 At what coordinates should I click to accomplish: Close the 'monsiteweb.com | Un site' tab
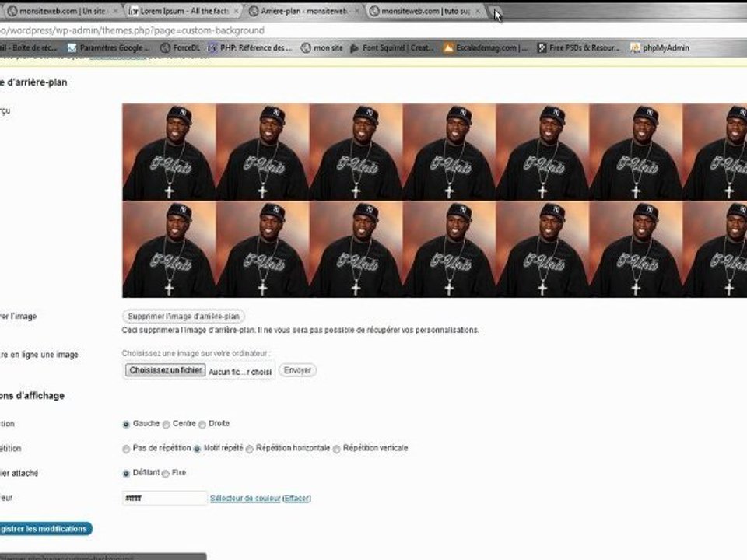click(x=115, y=11)
